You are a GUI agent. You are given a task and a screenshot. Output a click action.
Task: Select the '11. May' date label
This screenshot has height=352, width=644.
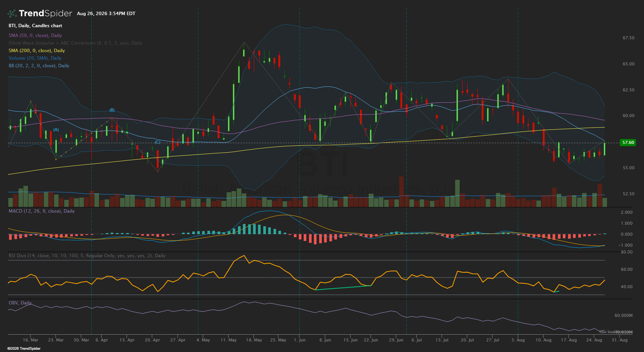pos(229,340)
